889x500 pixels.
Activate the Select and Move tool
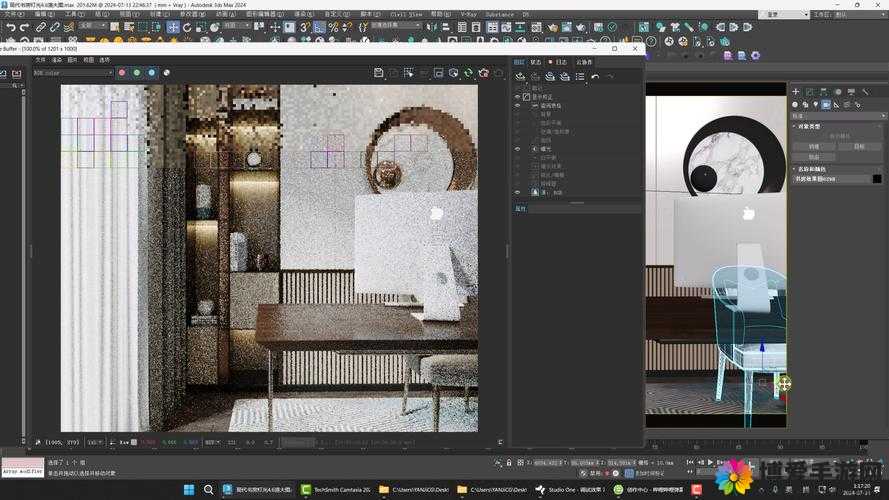click(x=173, y=27)
